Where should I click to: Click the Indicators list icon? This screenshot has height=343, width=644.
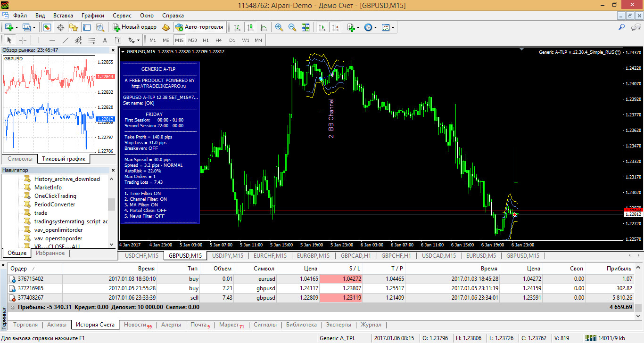(351, 27)
